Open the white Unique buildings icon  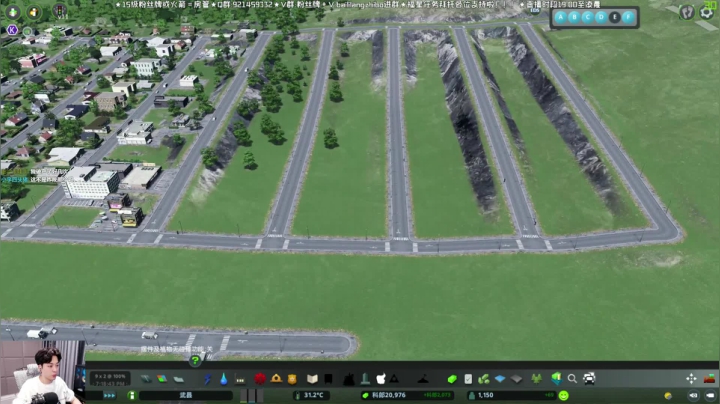[x=381, y=379]
